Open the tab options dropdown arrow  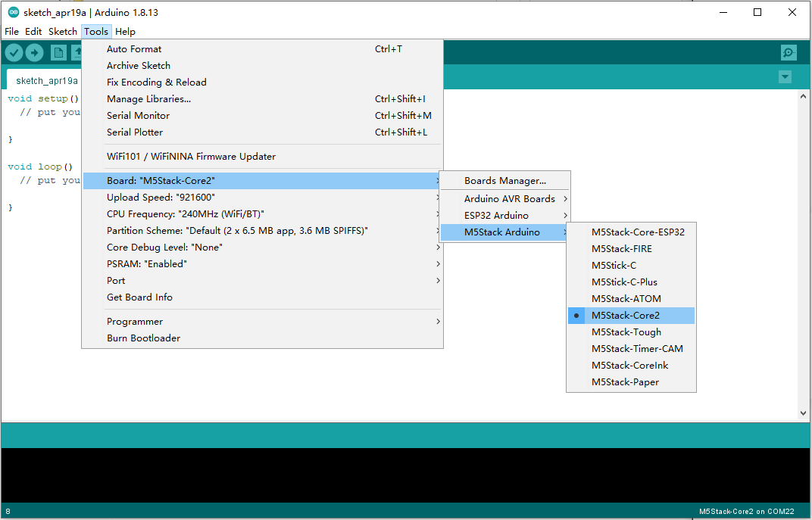[785, 77]
